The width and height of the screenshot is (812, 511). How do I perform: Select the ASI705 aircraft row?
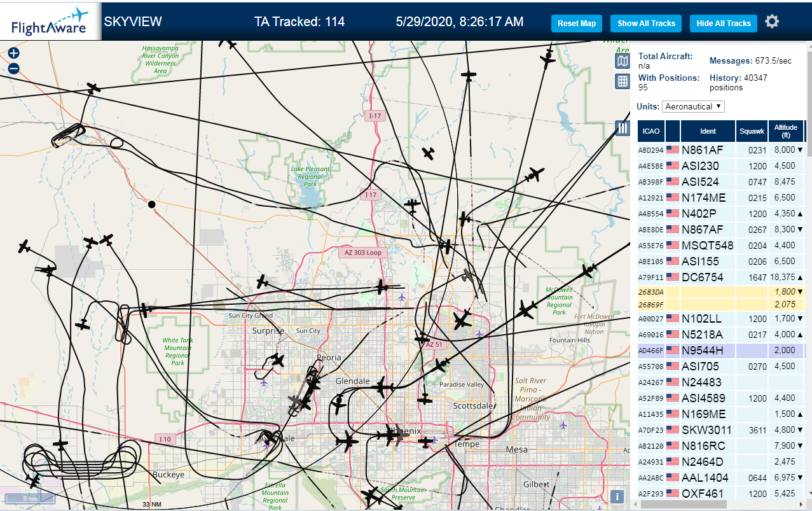[721, 367]
